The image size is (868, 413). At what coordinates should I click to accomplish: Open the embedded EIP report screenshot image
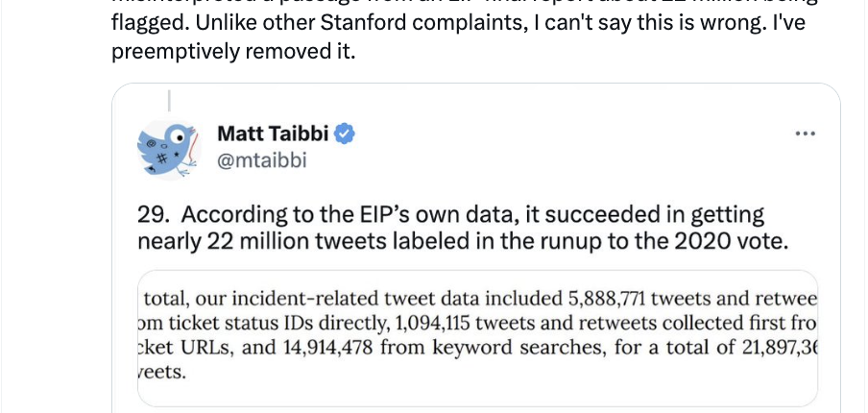tap(477, 338)
